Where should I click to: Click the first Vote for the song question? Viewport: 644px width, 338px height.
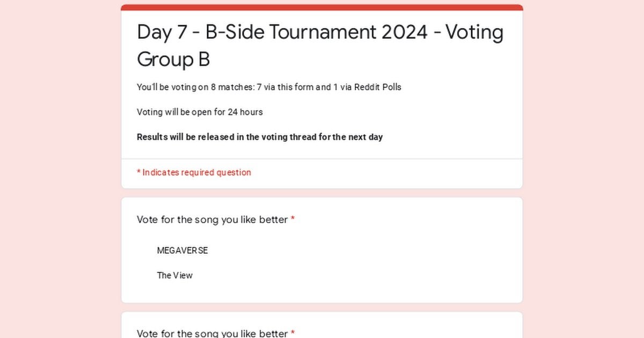pos(212,219)
